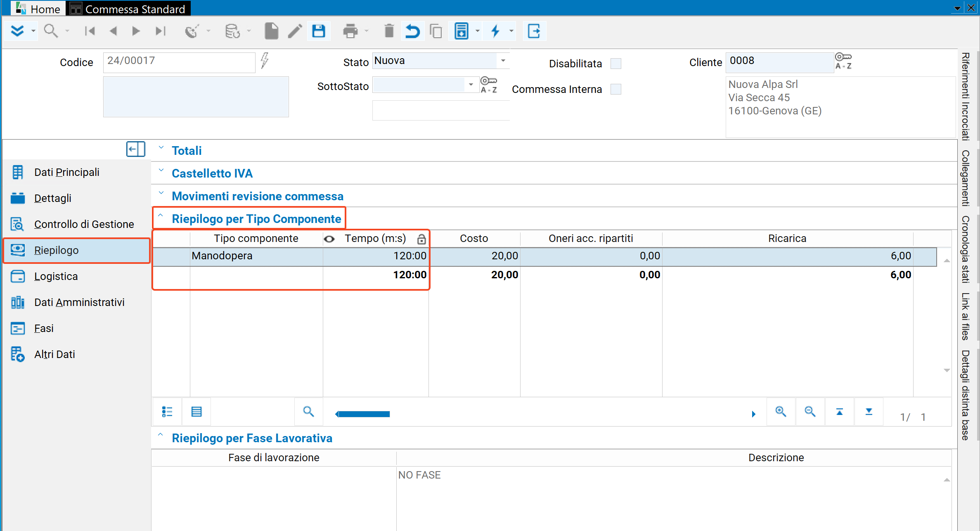Open double-chevron toolbar dropdown
This screenshot has height=531, width=980.
33,31
